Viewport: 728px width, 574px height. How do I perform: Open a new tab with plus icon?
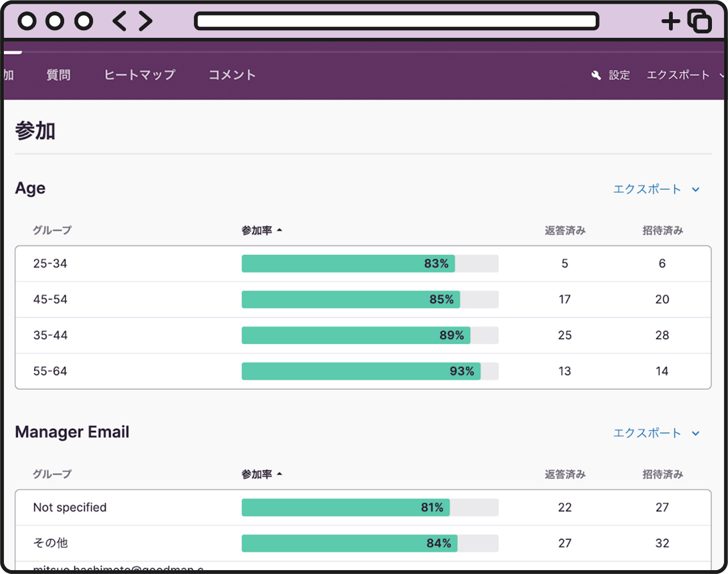coord(670,21)
